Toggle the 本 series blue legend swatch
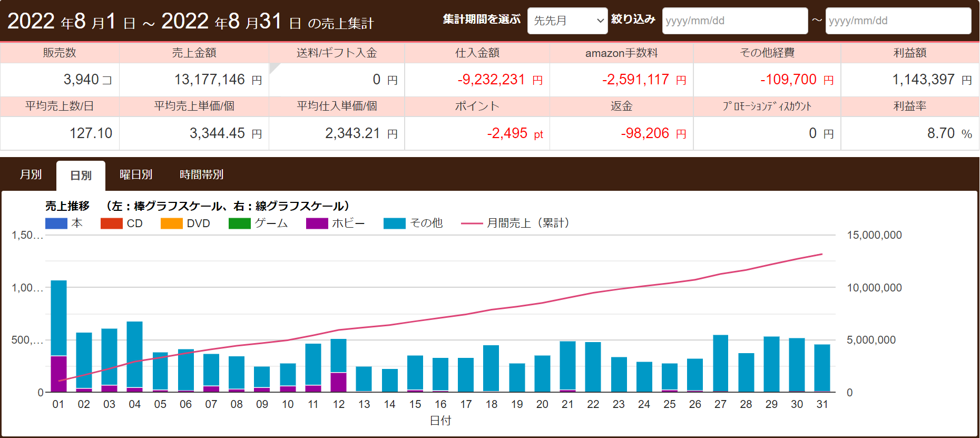The image size is (980, 438). pyautogui.click(x=56, y=223)
